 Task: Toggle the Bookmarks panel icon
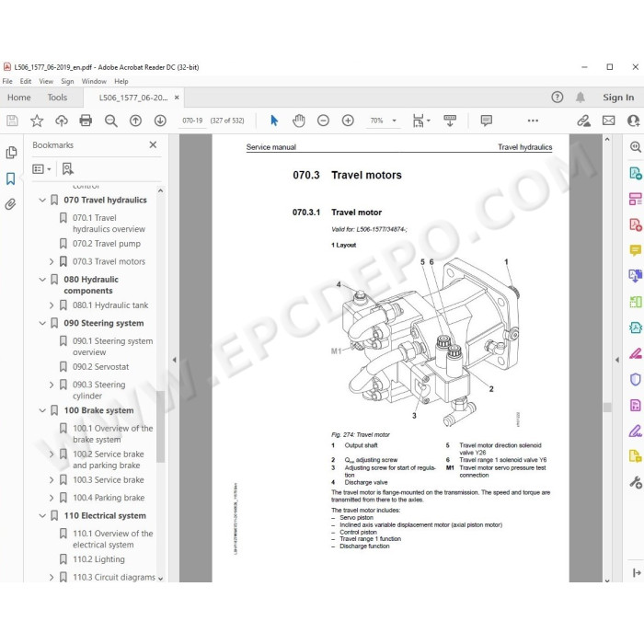click(x=11, y=178)
